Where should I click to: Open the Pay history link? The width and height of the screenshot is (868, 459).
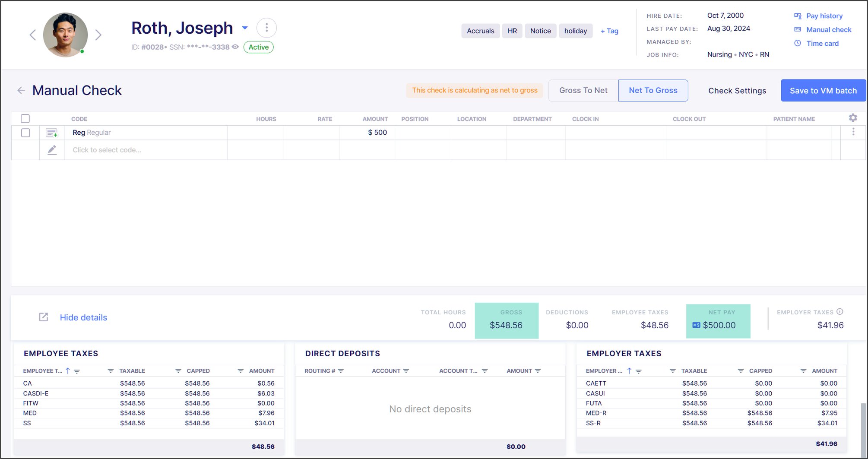(x=824, y=16)
